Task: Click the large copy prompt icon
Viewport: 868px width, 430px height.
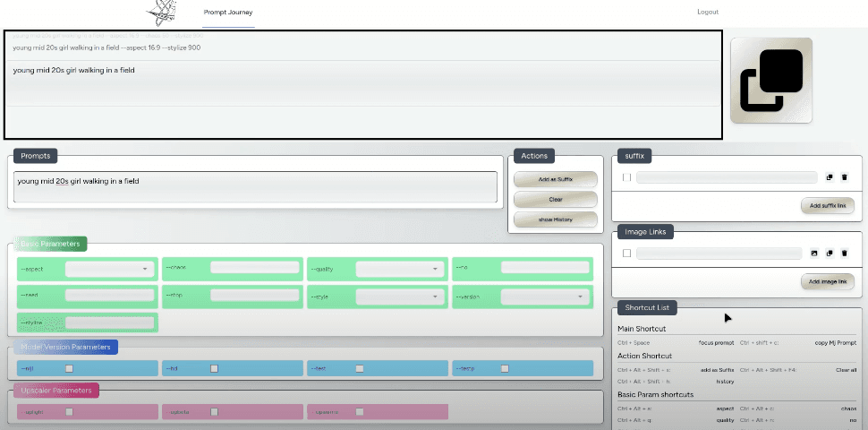Action: [x=770, y=81]
